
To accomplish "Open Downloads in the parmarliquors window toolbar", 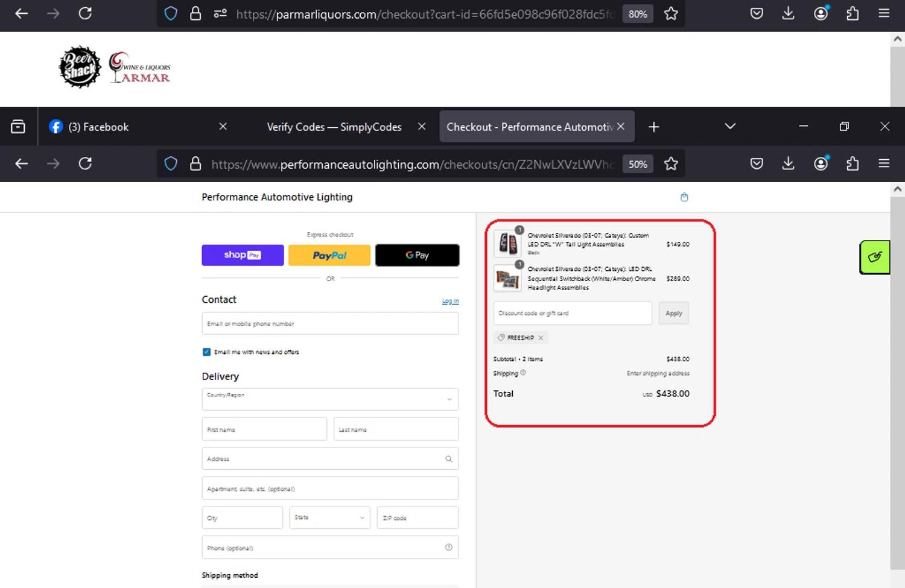I will pyautogui.click(x=788, y=13).
